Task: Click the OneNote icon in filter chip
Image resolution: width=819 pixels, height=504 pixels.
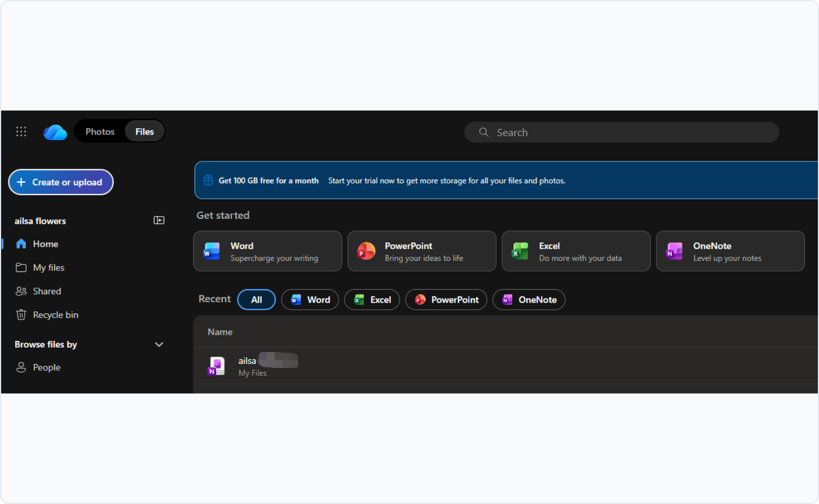Action: point(507,300)
